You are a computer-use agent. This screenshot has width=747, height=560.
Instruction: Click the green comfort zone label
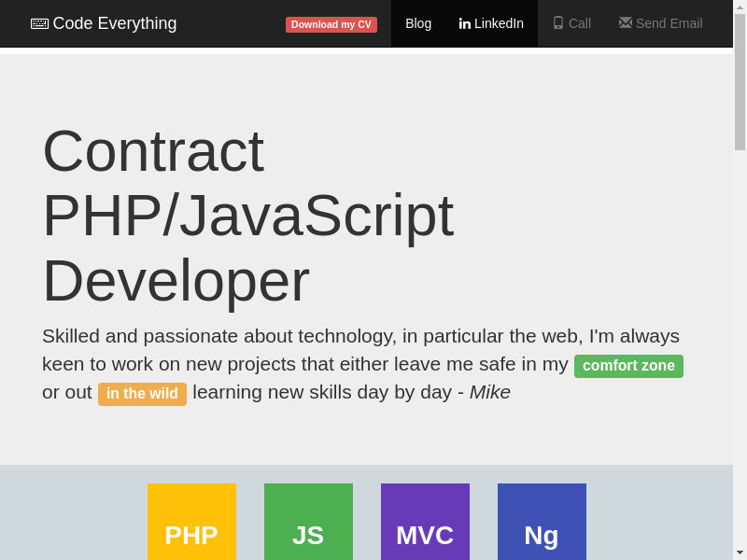[x=628, y=366]
